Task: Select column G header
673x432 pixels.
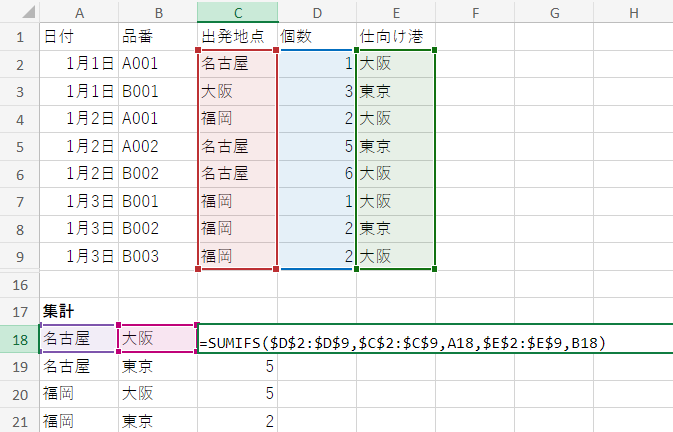Action: tap(554, 12)
